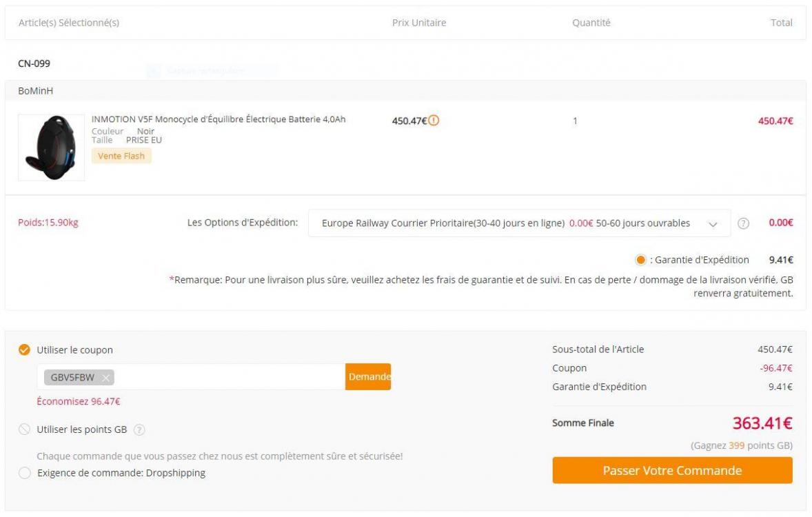Click the Sous-total de l'Article label
812x517 pixels.
coord(598,349)
